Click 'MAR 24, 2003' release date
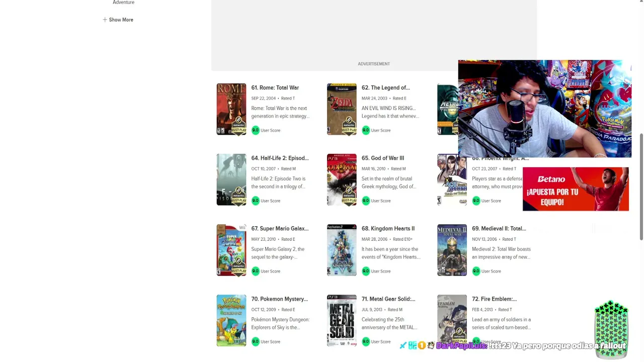This screenshot has width=644, height=362. pos(374,98)
